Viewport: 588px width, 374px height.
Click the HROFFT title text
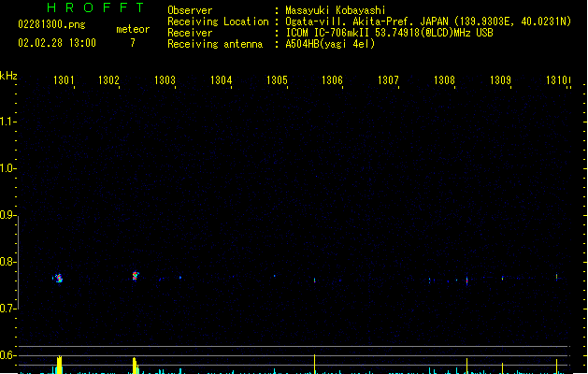tap(95, 7)
